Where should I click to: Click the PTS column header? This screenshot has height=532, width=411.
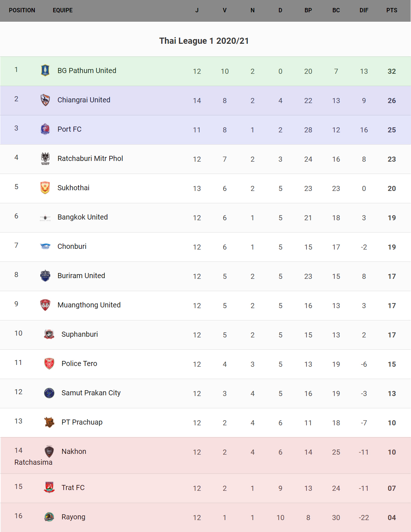[391, 10]
